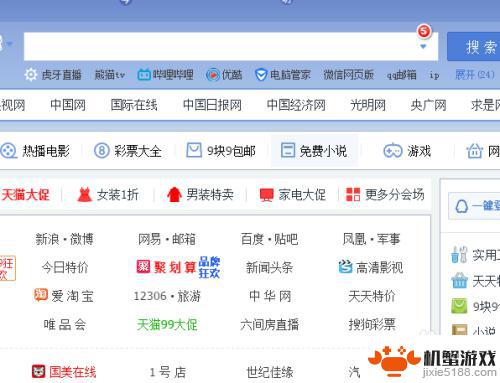Click the 品牌狂欢 blue promo label
Screen dimensions: 500x383
click(209, 267)
